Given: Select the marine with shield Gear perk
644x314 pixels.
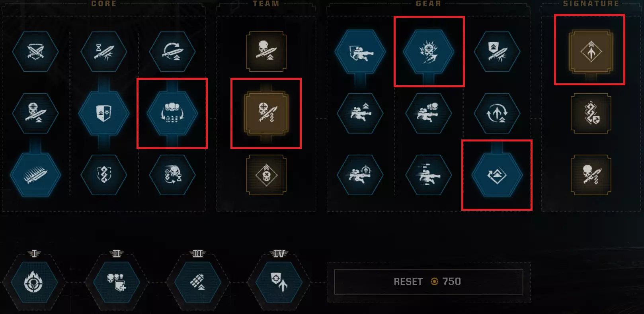Looking at the screenshot, I should pyautogui.click(x=360, y=52).
